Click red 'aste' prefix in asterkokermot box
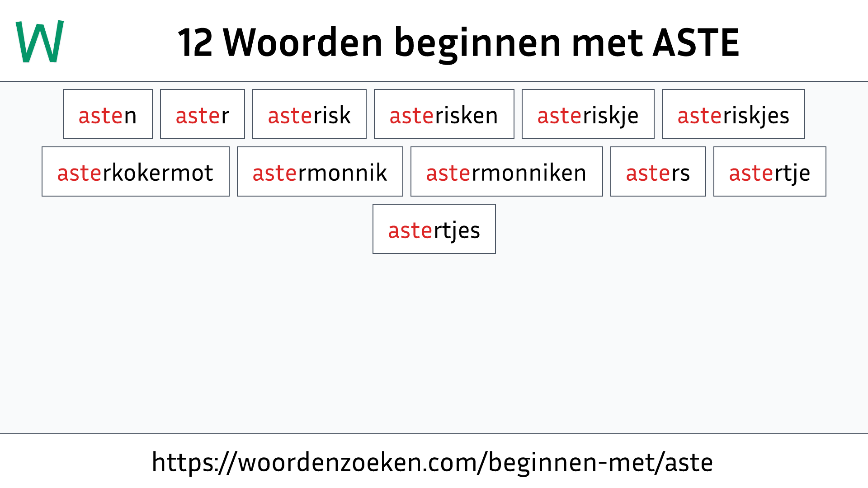 [76, 172]
